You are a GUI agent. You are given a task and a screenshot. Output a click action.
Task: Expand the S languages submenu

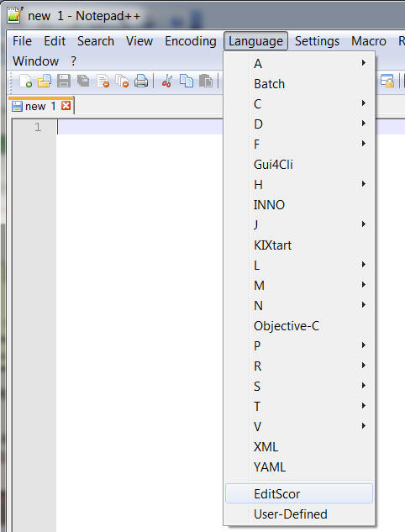pyautogui.click(x=299, y=386)
